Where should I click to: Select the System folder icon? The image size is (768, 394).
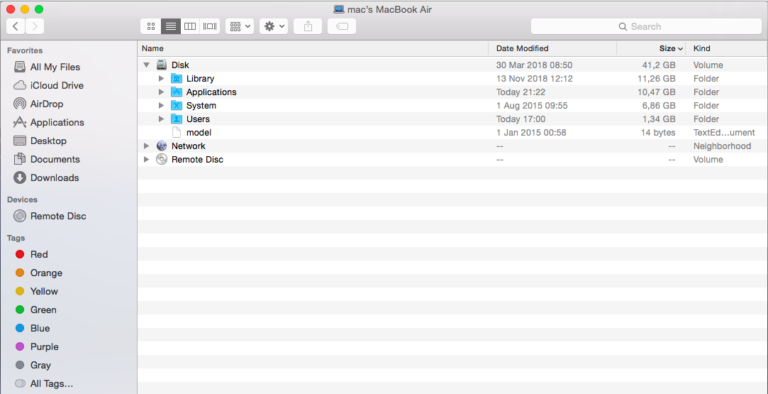176,105
